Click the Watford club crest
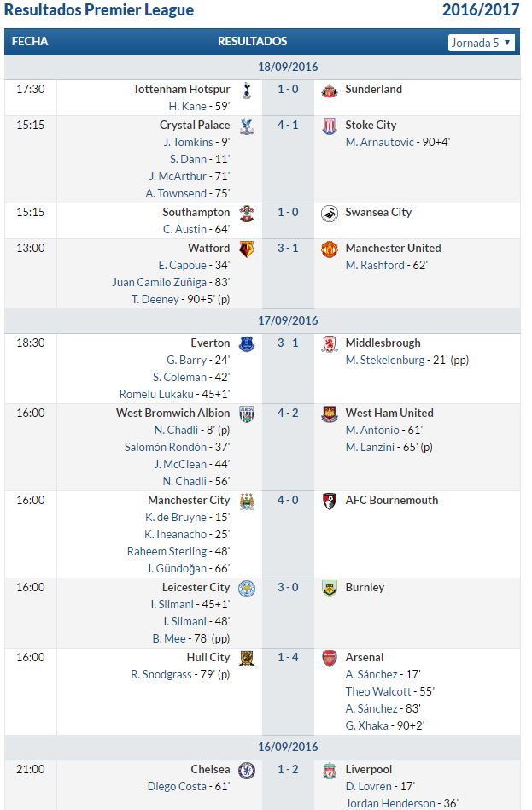 247,249
